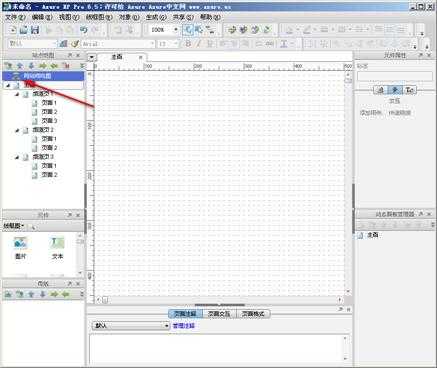Open the font size 13 dropdown
This screenshot has width=437, height=368.
point(176,44)
